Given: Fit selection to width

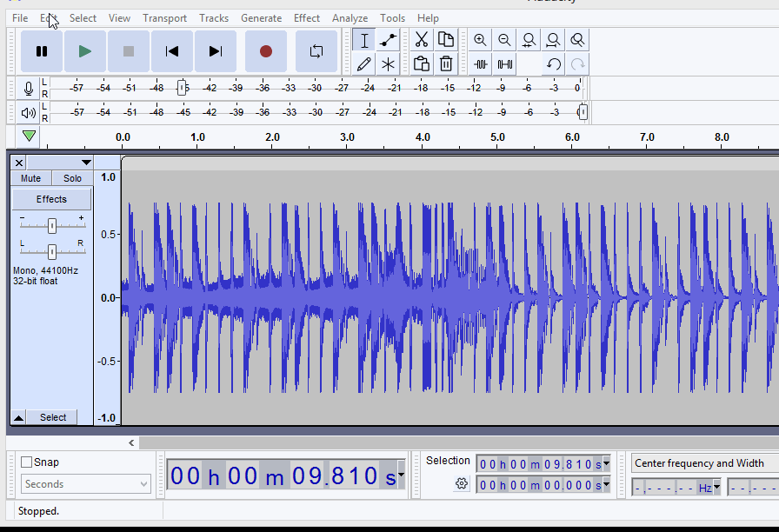Looking at the screenshot, I should [x=529, y=40].
